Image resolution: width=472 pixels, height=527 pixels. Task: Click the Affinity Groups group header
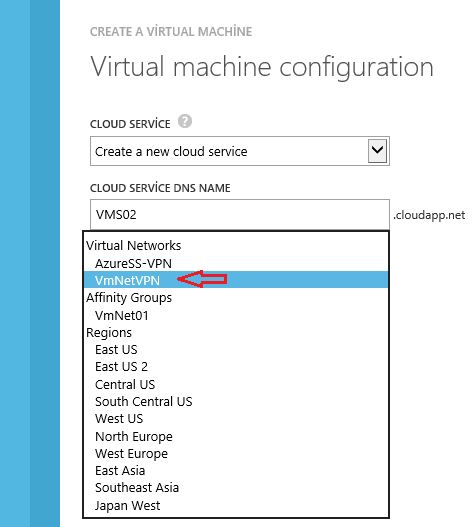pyautogui.click(x=129, y=298)
